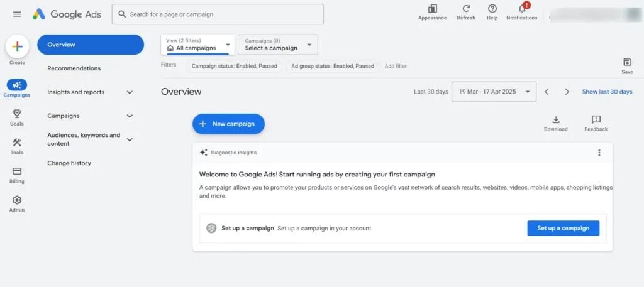644x287 pixels.
Task: Go to next date range arrow
Action: pos(567,92)
